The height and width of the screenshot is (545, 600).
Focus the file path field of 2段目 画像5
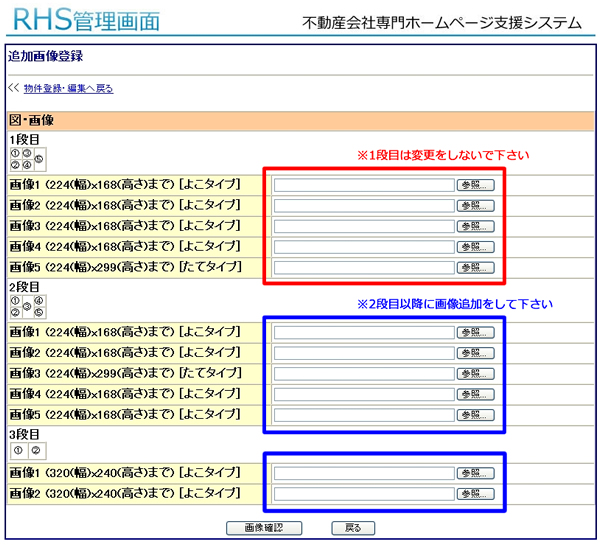(x=364, y=415)
